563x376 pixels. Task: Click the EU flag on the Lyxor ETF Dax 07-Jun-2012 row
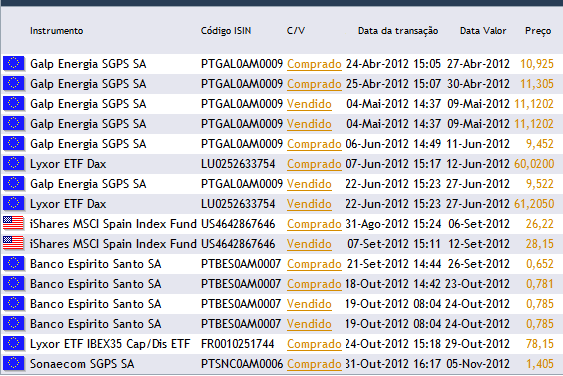pos(14,164)
